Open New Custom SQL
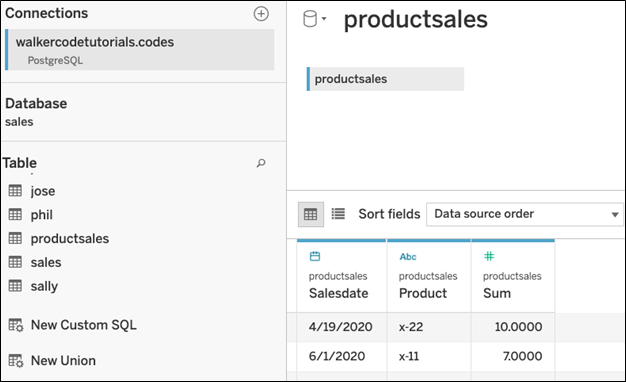 click(x=84, y=325)
